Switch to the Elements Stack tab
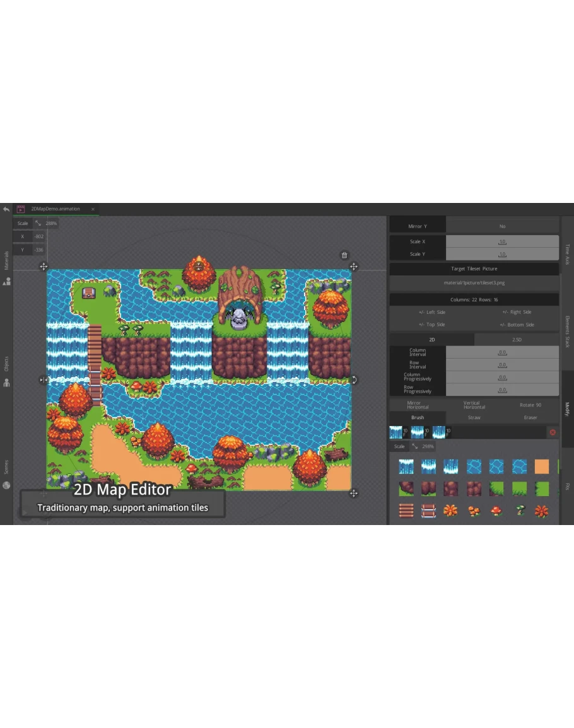The image size is (574, 728). pos(567,332)
